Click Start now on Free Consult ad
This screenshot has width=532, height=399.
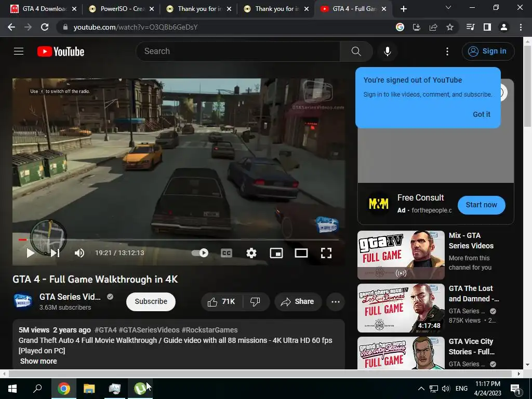point(481,205)
